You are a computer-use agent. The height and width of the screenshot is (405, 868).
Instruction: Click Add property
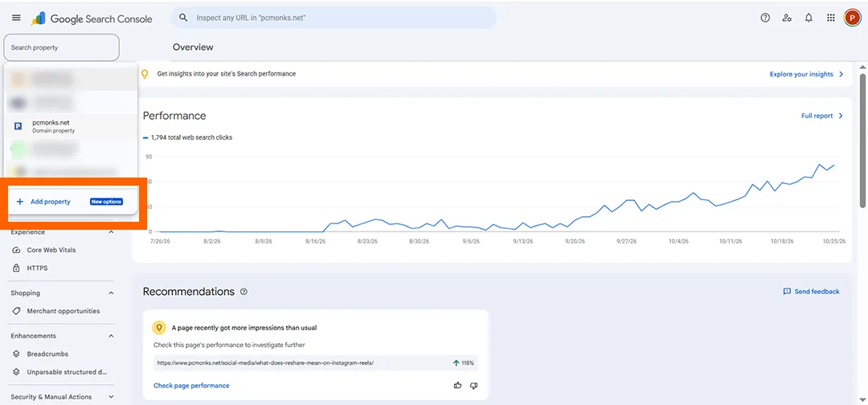[x=51, y=202]
